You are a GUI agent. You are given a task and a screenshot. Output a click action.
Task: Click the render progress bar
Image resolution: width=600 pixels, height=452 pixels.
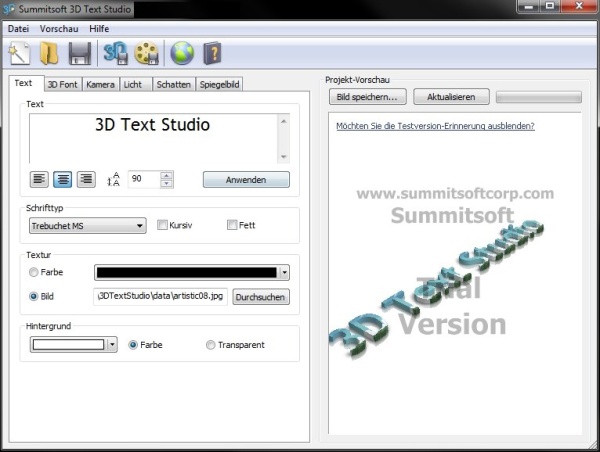click(539, 97)
